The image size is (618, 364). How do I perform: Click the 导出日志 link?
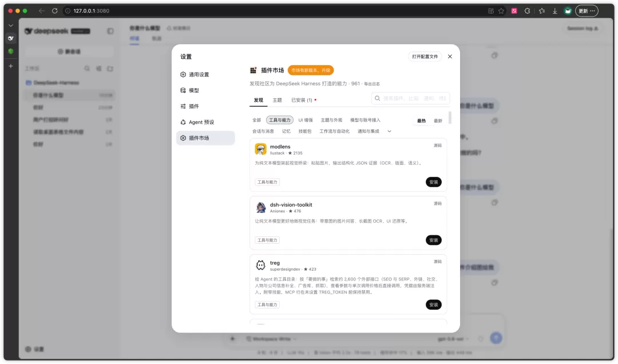point(372,84)
